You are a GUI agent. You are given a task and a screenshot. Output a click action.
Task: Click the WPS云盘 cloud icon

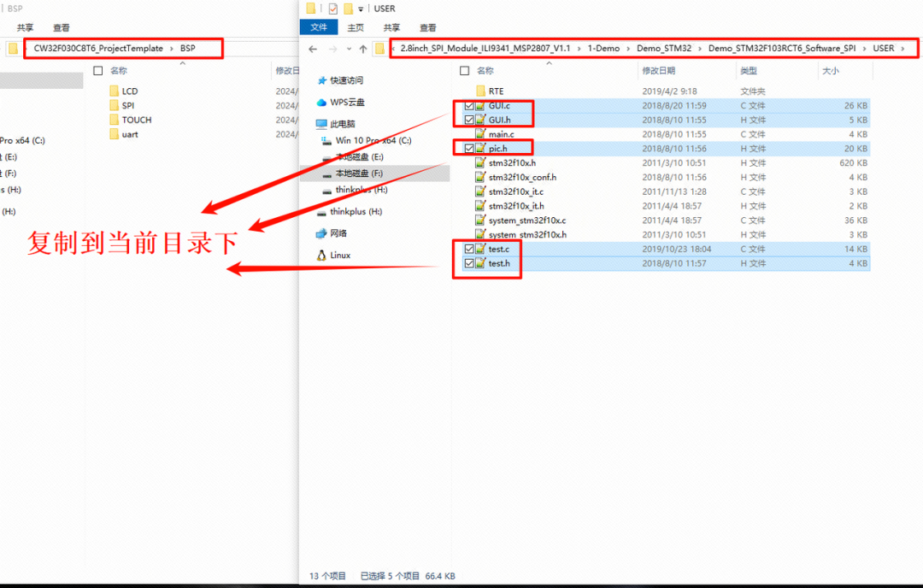(x=321, y=102)
